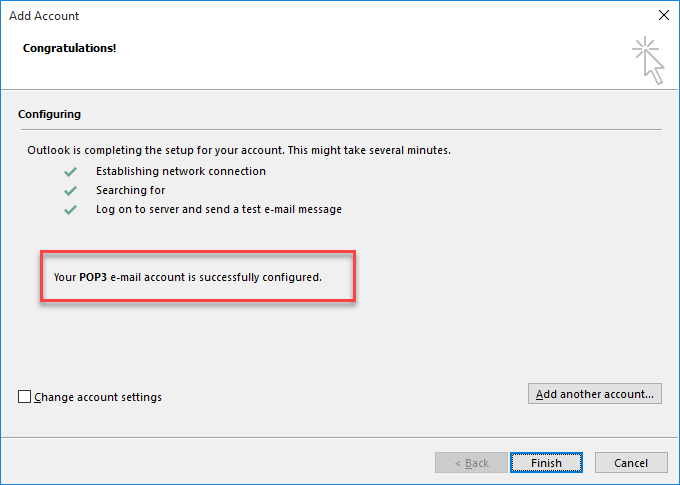Click text 'Establishing network connection'
The height and width of the screenshot is (485, 680).
[181, 171]
